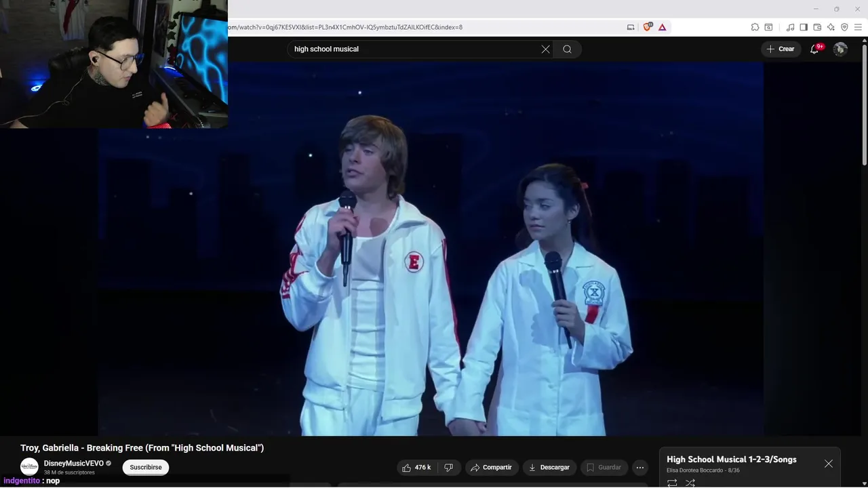This screenshot has width=868, height=488.
Task: Open the DisneyMusicVEVO channel name link
Action: (74, 464)
